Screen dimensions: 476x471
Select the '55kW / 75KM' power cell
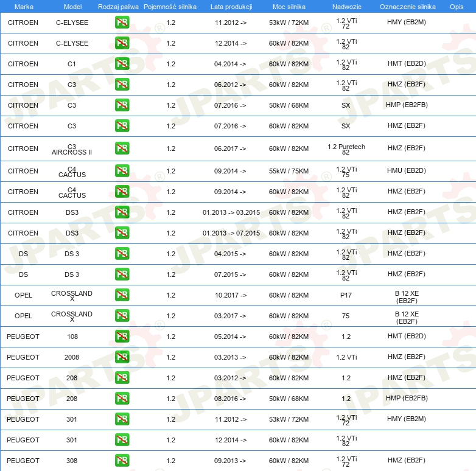pos(289,171)
